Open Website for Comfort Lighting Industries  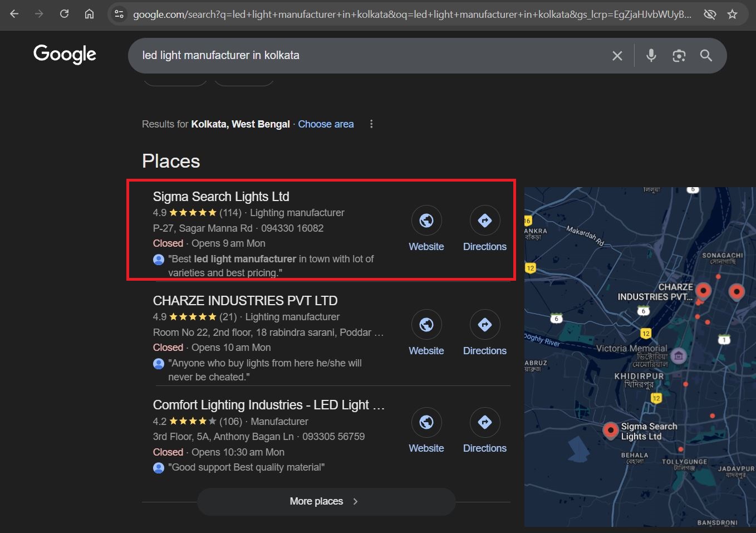[426, 422]
